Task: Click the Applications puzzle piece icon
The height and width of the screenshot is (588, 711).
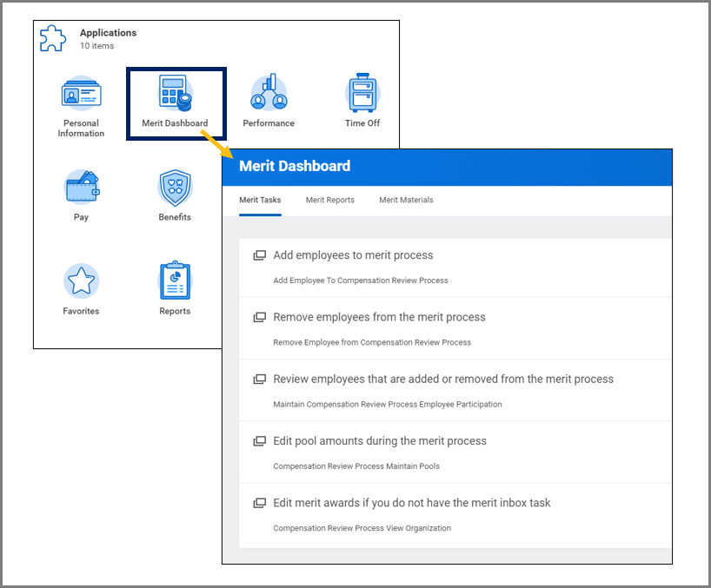Action: [54, 38]
